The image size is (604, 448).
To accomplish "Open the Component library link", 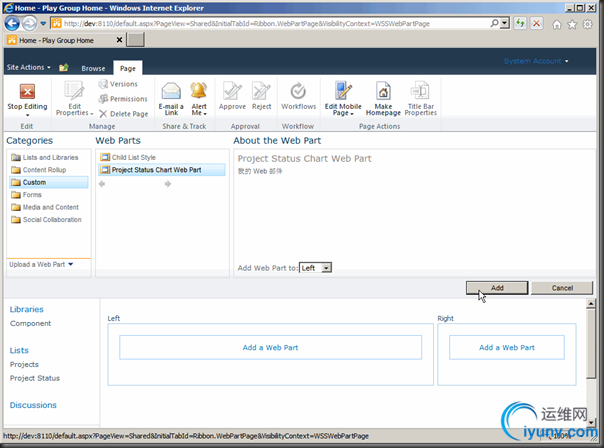I will point(30,324).
